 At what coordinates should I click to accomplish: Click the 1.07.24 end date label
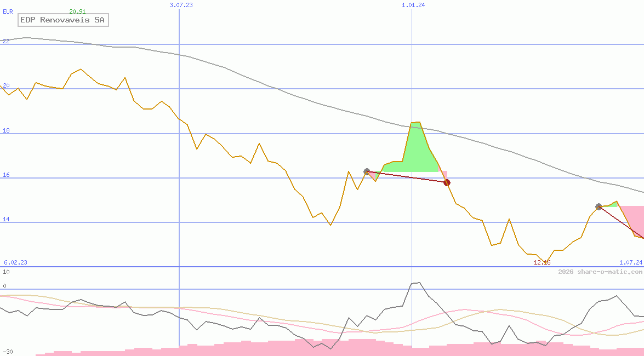click(630, 262)
